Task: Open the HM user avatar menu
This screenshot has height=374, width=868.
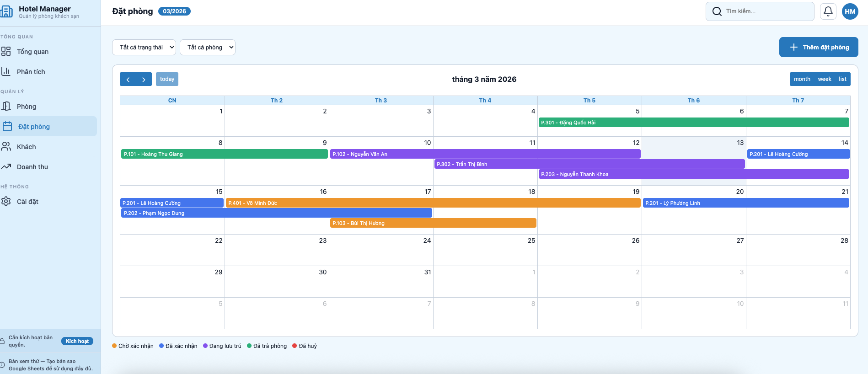Action: pyautogui.click(x=850, y=11)
